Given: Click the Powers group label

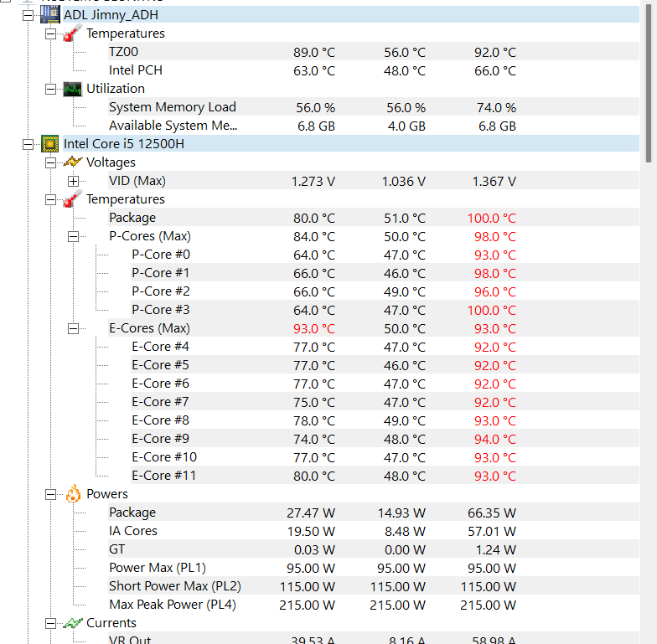Looking at the screenshot, I should click(x=107, y=494).
